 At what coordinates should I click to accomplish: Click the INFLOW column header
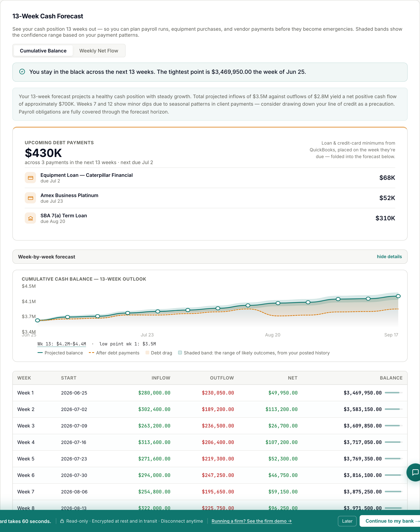[161, 378]
